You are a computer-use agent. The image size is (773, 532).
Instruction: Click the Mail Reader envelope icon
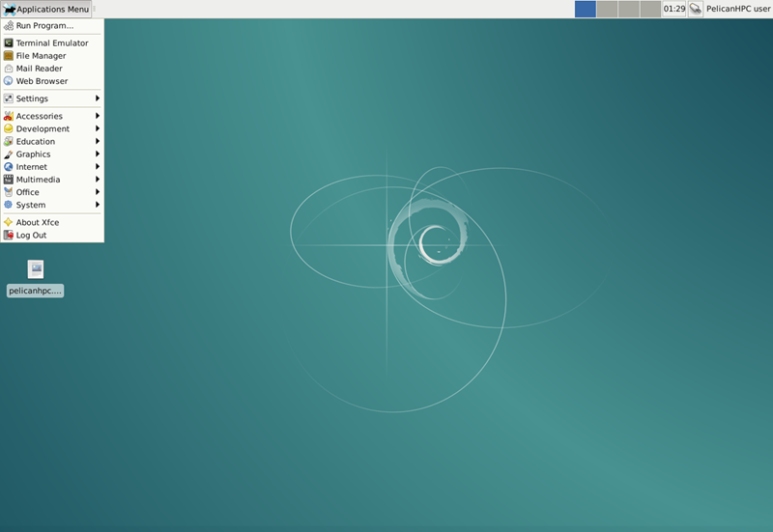pos(9,69)
